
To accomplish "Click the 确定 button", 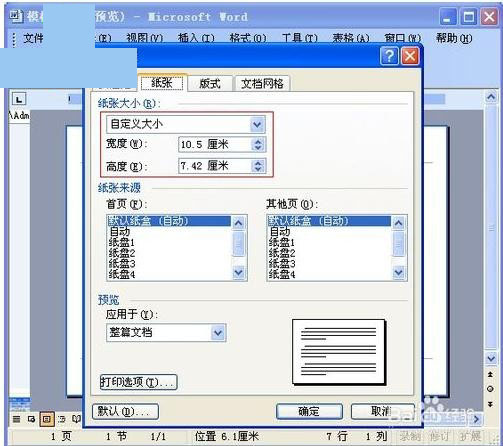I will click(x=309, y=411).
